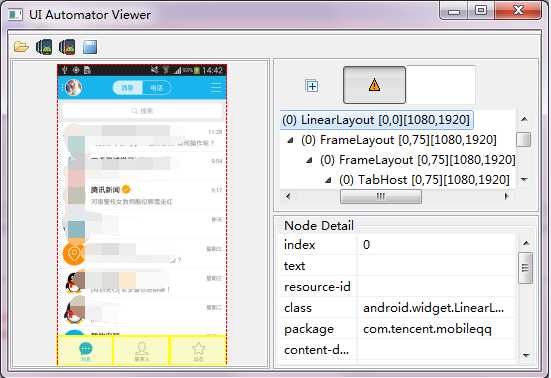Click the orange location pin avatar
Screen dimensions: 551x378
coord(74,254)
